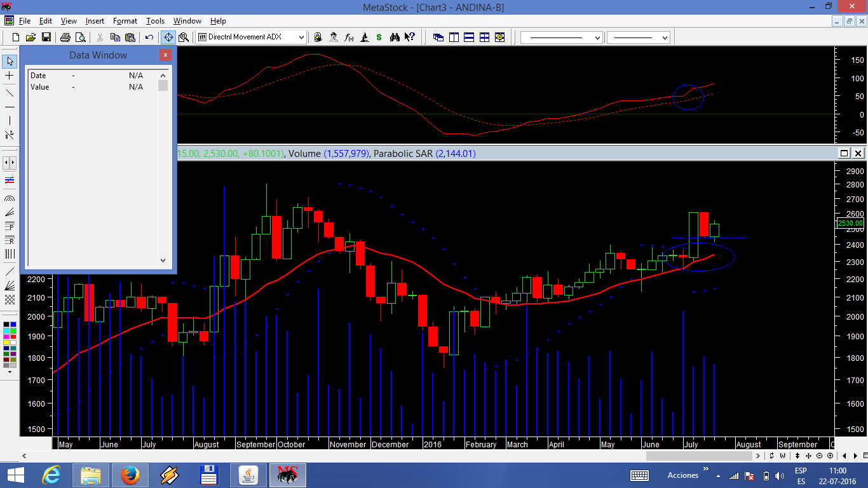Save the chart with the floppy icon
Image resolution: width=868 pixels, height=488 pixels.
coord(46,37)
